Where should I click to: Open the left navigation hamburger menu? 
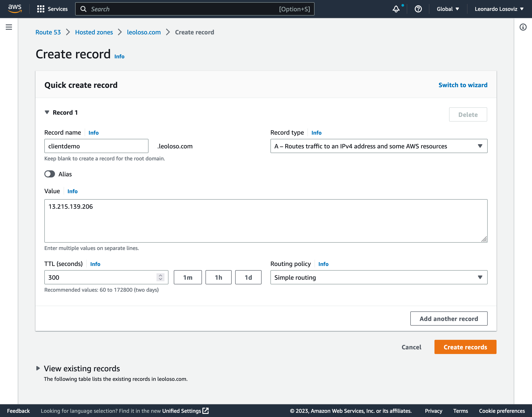point(9,27)
